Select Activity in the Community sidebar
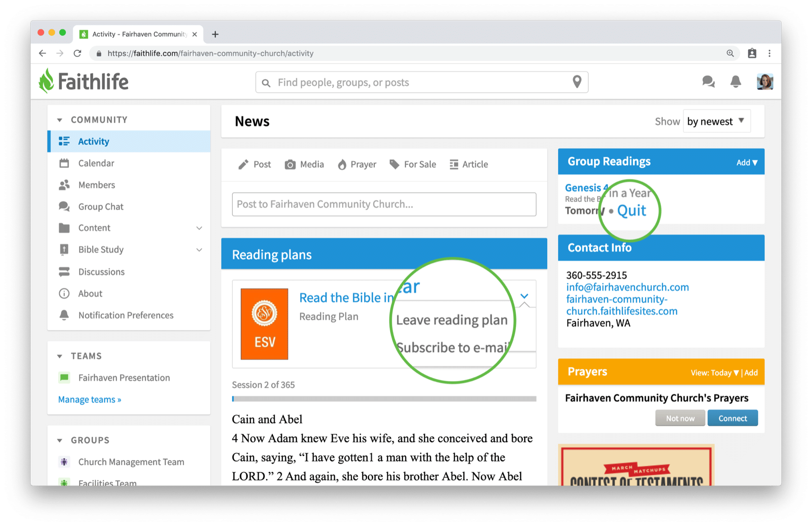This screenshot has height=526, width=812. [129, 141]
